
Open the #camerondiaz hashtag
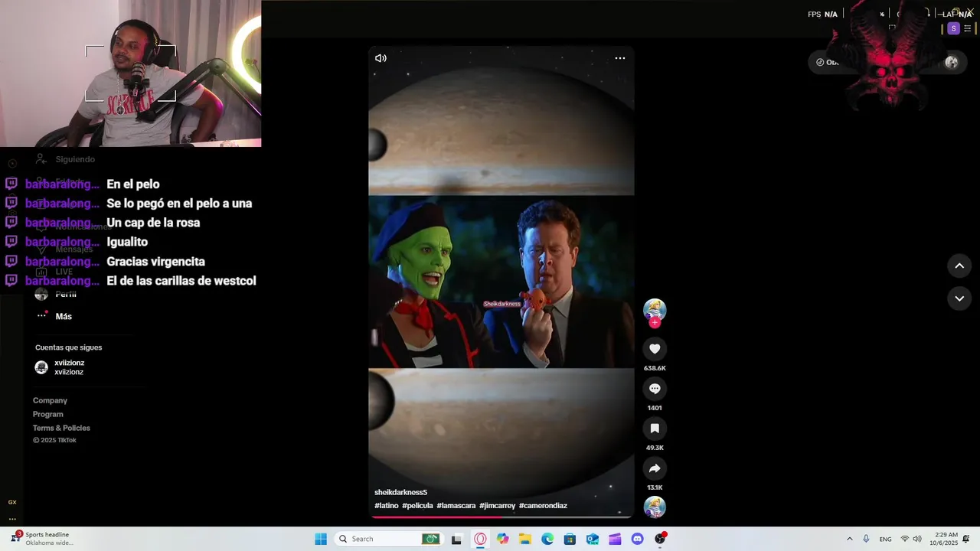(x=543, y=506)
